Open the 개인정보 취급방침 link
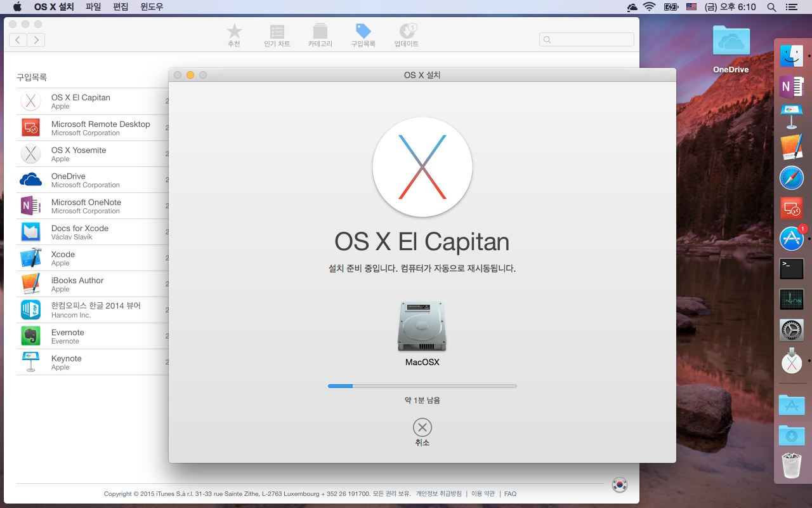The height and width of the screenshot is (508, 812). click(x=439, y=493)
